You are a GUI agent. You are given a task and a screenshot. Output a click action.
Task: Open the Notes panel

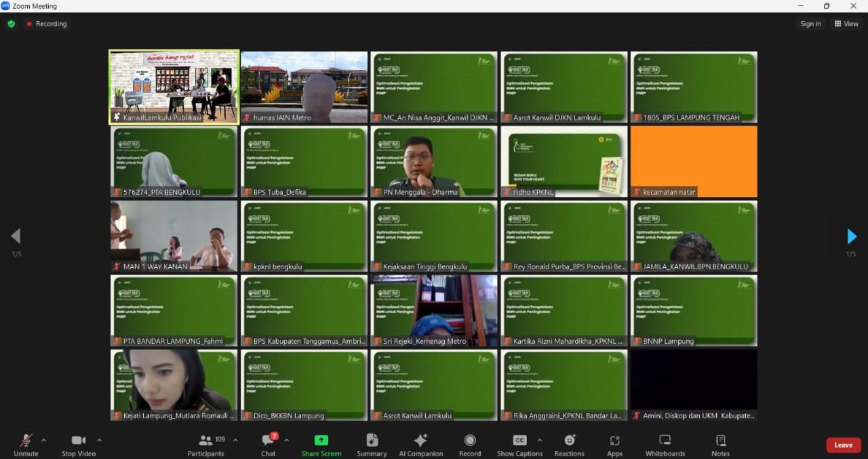pos(720,444)
